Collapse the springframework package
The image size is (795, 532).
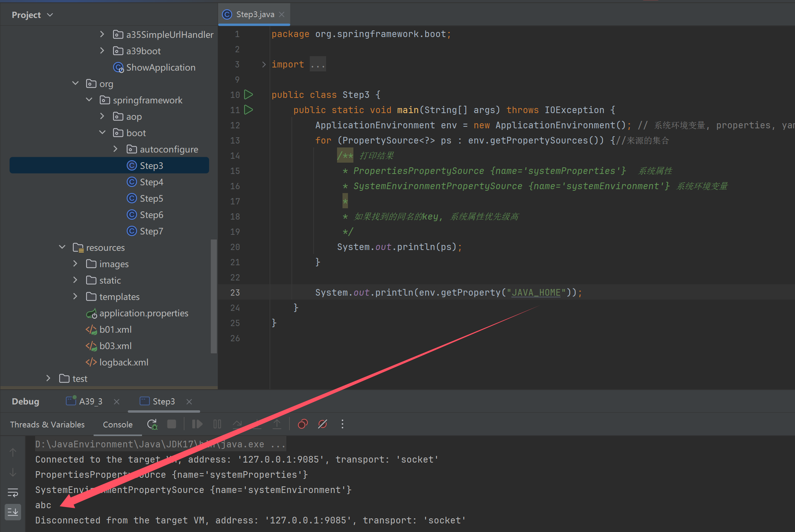pos(89,100)
